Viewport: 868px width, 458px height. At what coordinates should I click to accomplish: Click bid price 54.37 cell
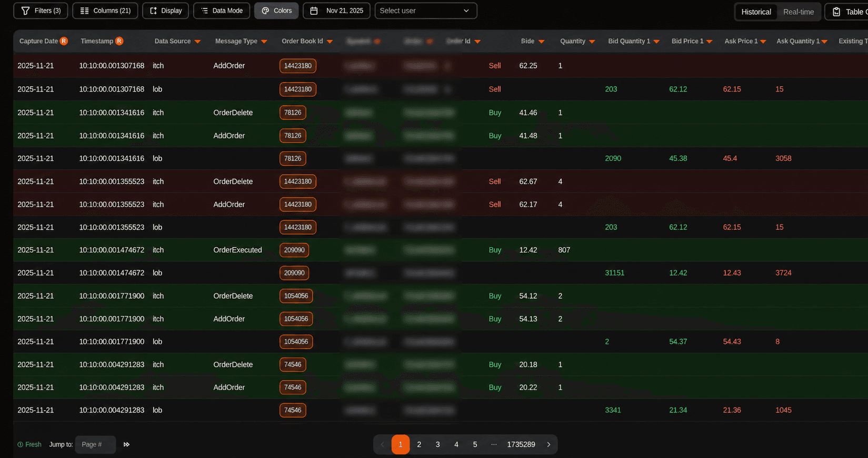[x=678, y=342]
